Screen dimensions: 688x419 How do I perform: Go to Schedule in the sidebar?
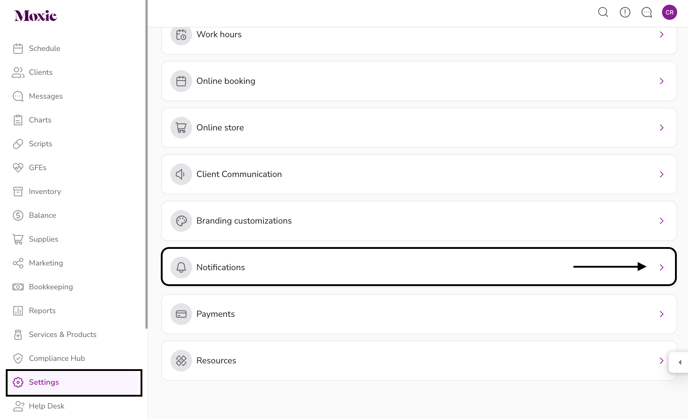(44, 48)
